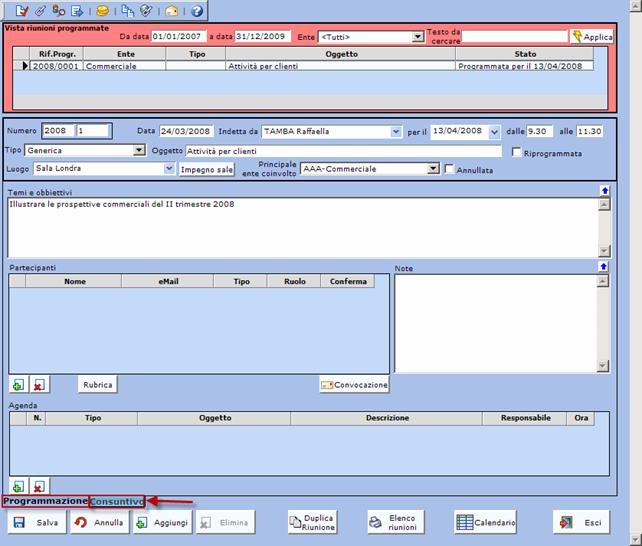Select the Programmazione tab
Viewport: 642px width, 546px height.
coord(45,500)
